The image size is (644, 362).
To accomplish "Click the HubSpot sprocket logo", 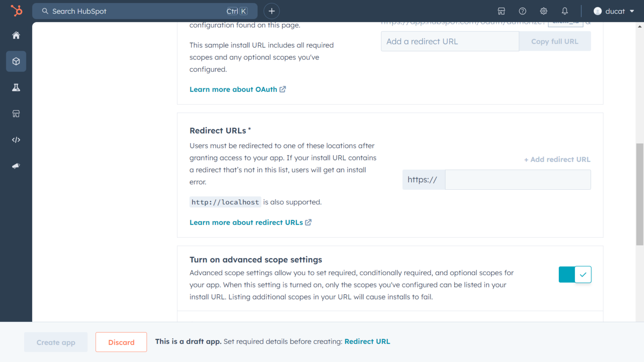I will click(16, 10).
